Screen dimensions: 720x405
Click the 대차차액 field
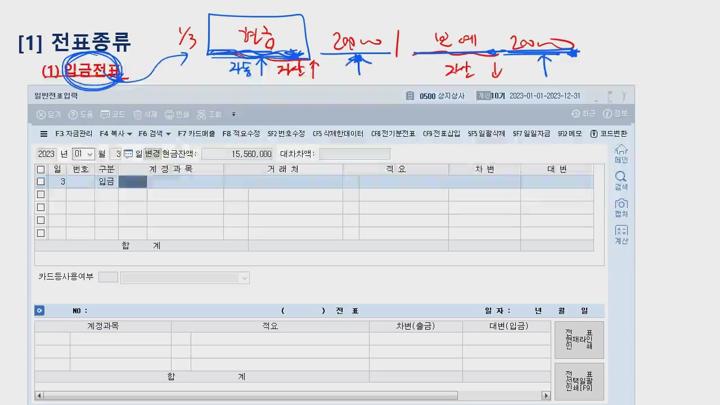(x=354, y=154)
